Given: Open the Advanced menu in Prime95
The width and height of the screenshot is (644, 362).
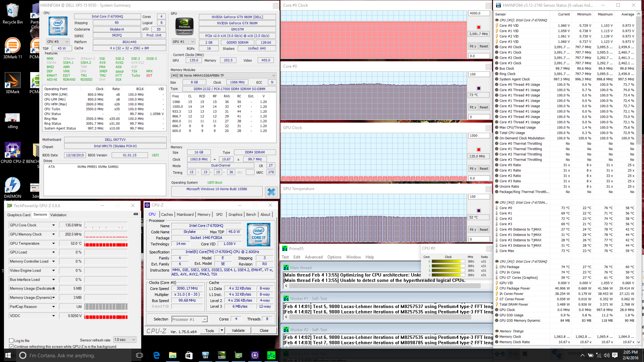Looking at the screenshot, I should 314,257.
